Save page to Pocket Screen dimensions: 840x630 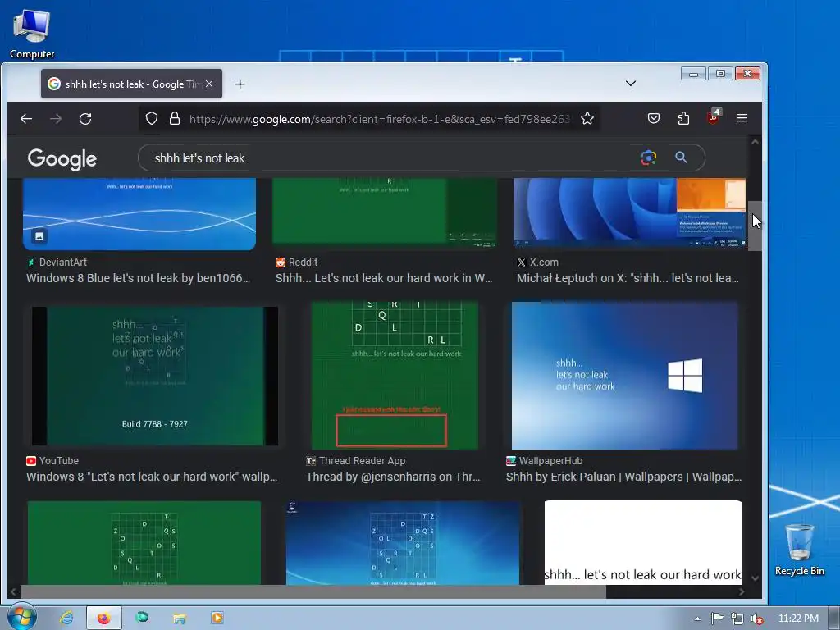click(x=654, y=118)
